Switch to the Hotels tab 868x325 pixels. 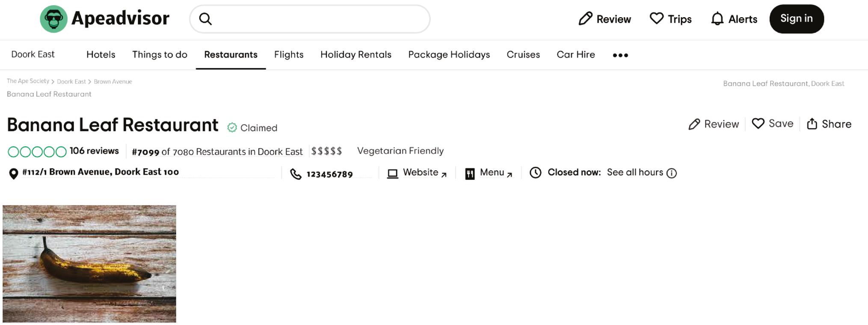[101, 55]
